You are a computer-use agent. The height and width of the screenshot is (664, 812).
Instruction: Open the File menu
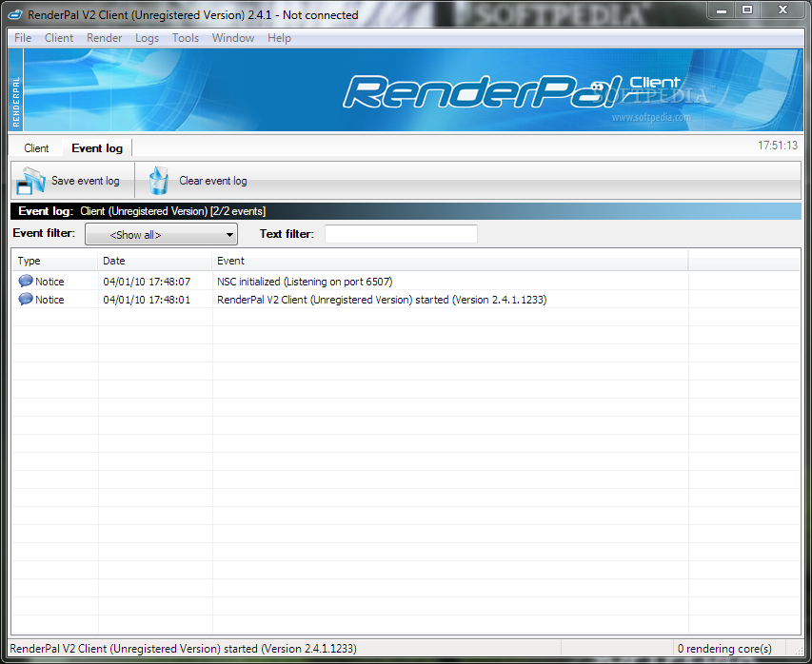[x=23, y=38]
